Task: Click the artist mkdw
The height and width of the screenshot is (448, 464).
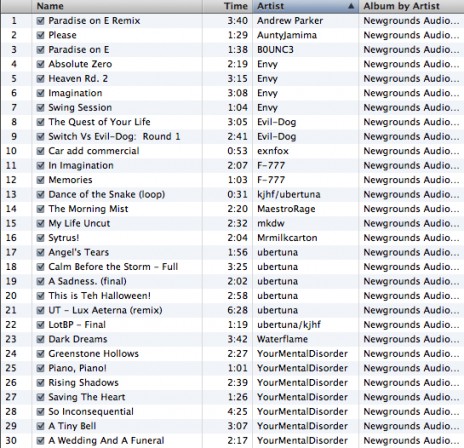Action: 271,223
